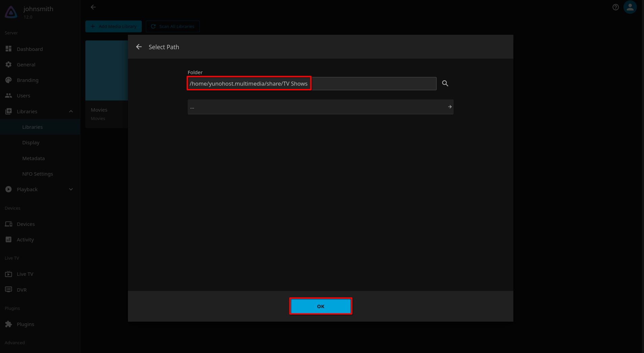The width and height of the screenshot is (644, 353).
Task: Open Live TV page in sidebar
Action: click(40, 274)
